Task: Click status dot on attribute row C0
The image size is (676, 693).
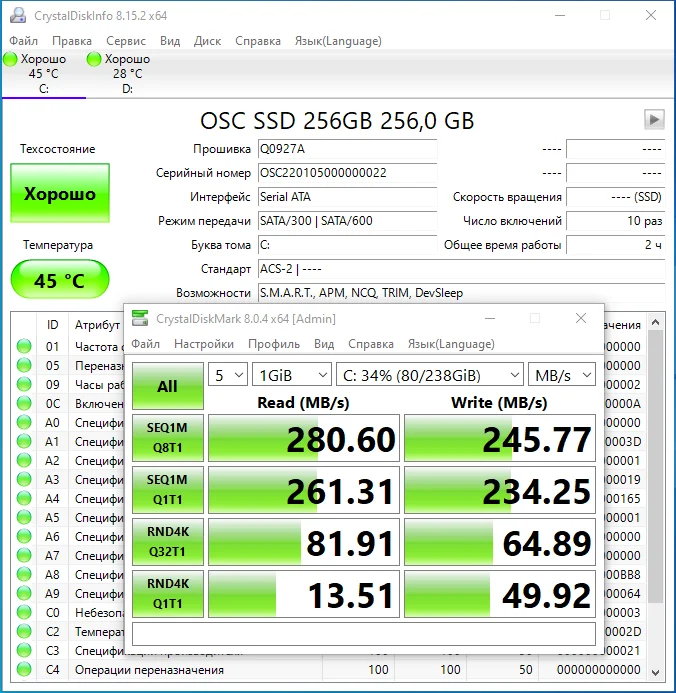Action: click(x=24, y=612)
